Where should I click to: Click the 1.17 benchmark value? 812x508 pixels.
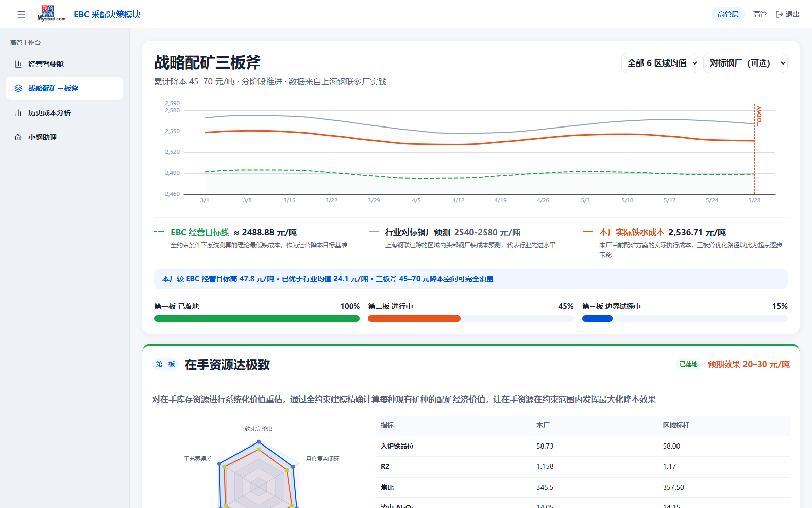[669, 466]
